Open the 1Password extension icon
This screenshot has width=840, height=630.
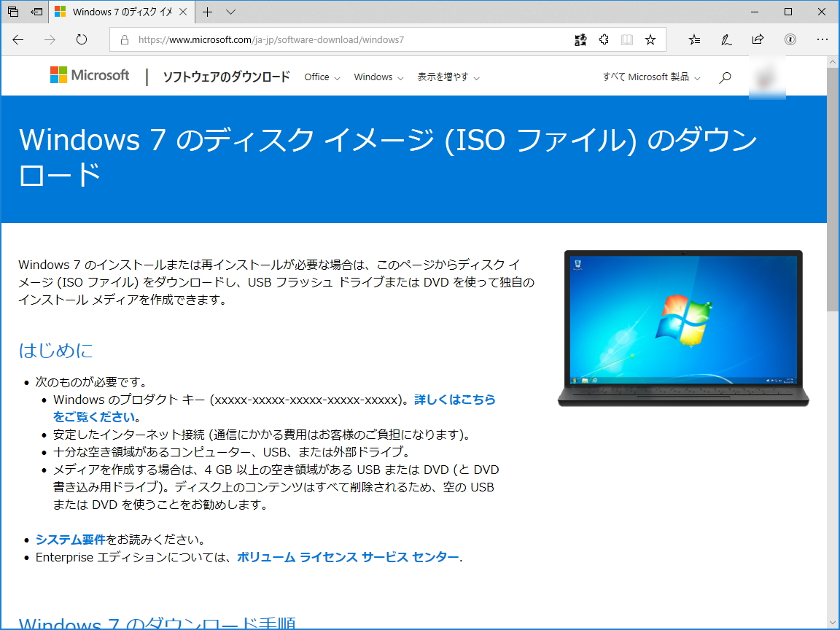pyautogui.click(x=790, y=39)
